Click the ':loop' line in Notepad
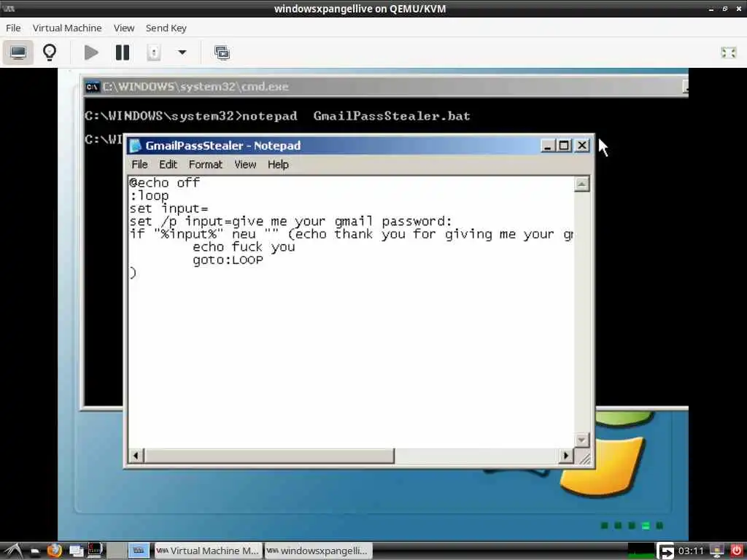Viewport: 747px width, 560px height. tap(149, 195)
